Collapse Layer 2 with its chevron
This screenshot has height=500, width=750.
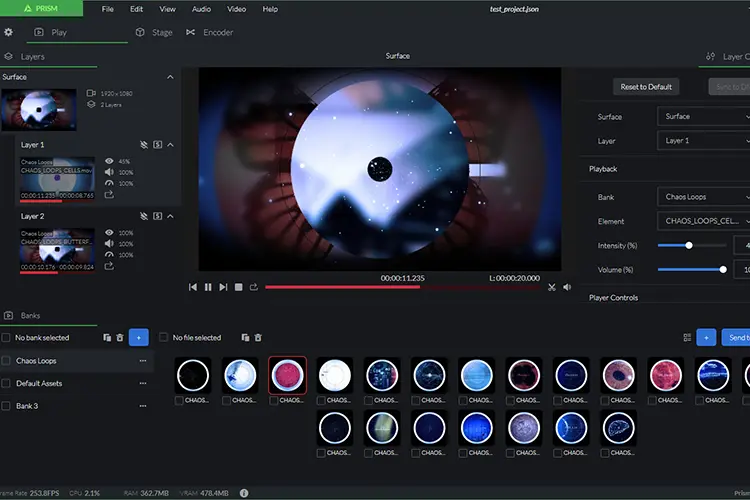click(x=171, y=216)
